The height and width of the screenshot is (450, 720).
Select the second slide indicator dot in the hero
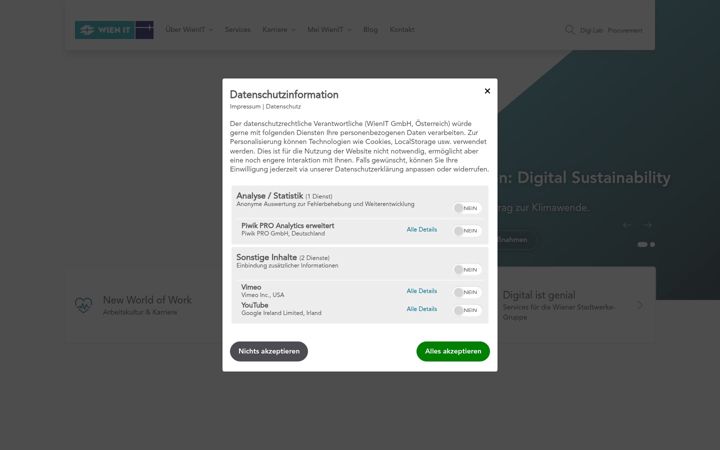tap(652, 244)
